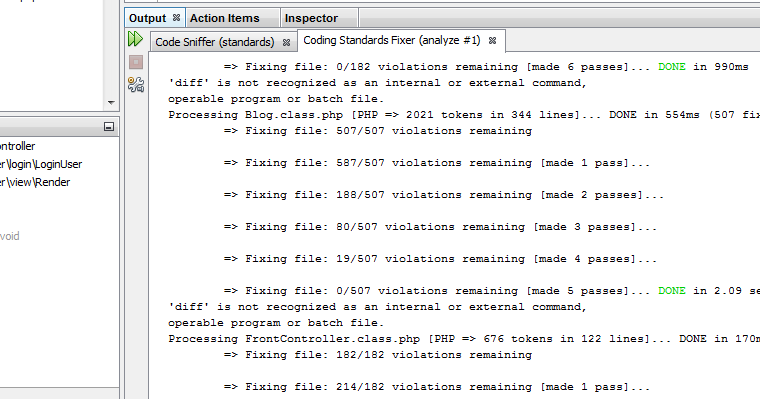Image resolution: width=760 pixels, height=399 pixels.
Task: Click the greyed void entry in the navigator
Action: 10,236
